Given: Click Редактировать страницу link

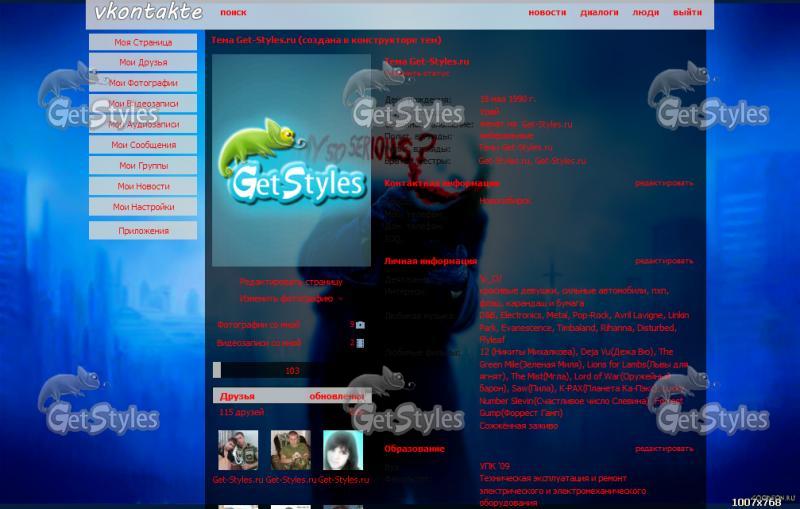Looking at the screenshot, I should point(291,282).
